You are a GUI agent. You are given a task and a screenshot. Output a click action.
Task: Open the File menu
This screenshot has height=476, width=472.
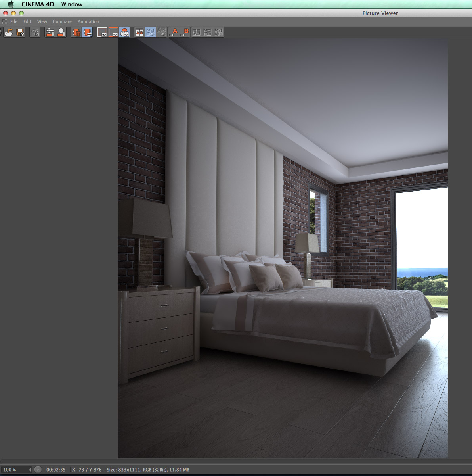coord(14,22)
